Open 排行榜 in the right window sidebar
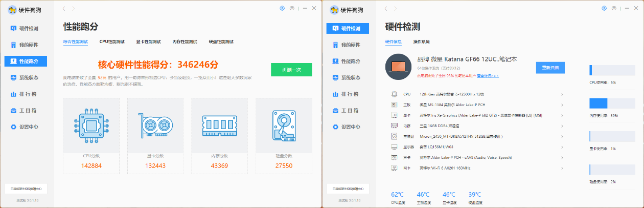Screen dimensions: 644x208 coord(348,94)
